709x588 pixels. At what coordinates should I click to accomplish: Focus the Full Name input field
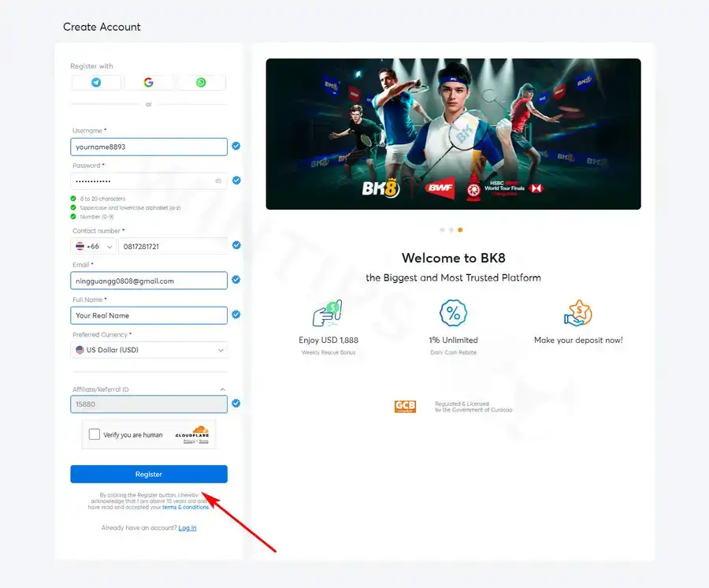(149, 316)
